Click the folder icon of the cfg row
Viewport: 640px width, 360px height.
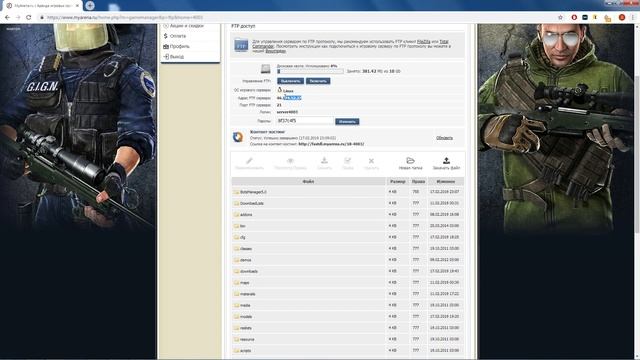coord(236,237)
